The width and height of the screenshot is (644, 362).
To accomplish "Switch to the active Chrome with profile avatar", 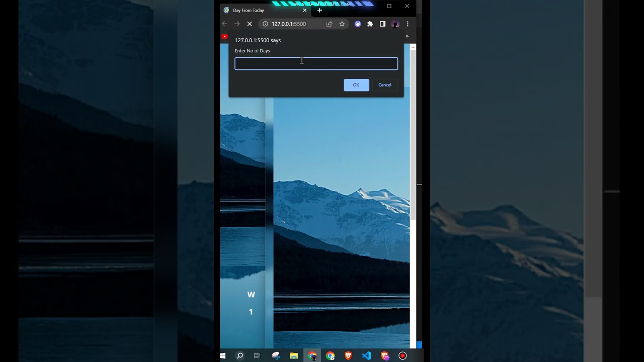I will [312, 356].
